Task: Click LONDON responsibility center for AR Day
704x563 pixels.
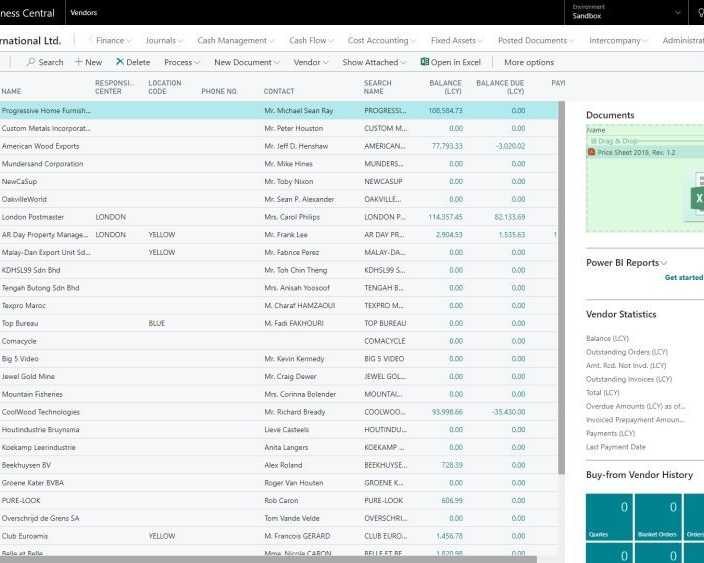Action: [110, 235]
